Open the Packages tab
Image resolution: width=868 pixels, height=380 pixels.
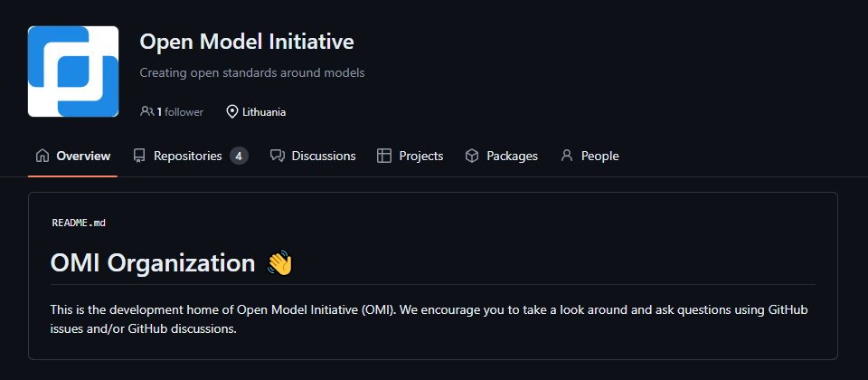pyautogui.click(x=502, y=156)
